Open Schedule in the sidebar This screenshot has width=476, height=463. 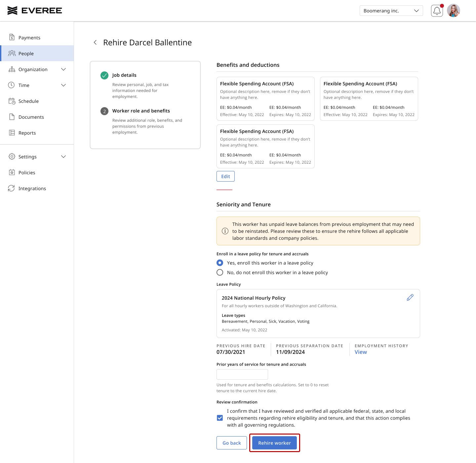[37, 101]
